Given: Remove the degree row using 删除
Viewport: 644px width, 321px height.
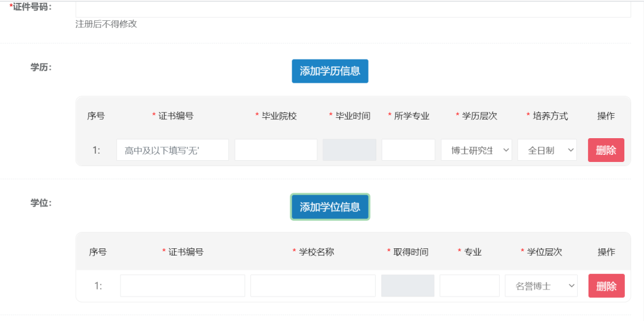Looking at the screenshot, I should 606,286.
